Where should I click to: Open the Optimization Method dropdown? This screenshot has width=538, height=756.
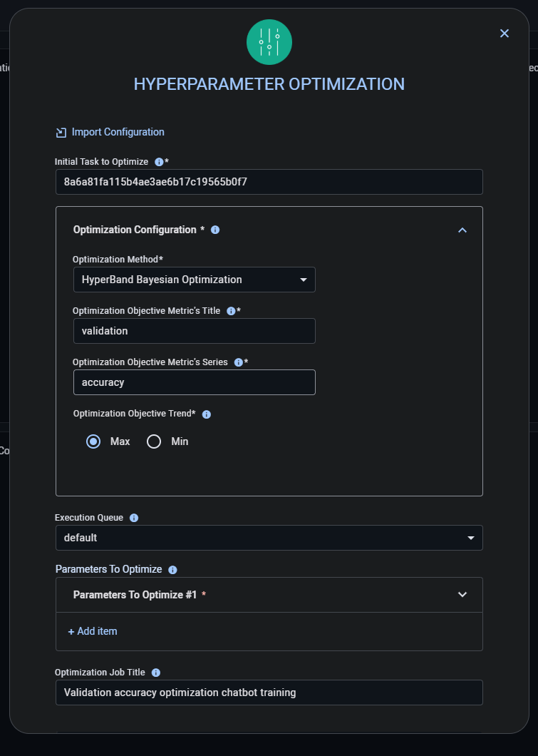pos(194,280)
